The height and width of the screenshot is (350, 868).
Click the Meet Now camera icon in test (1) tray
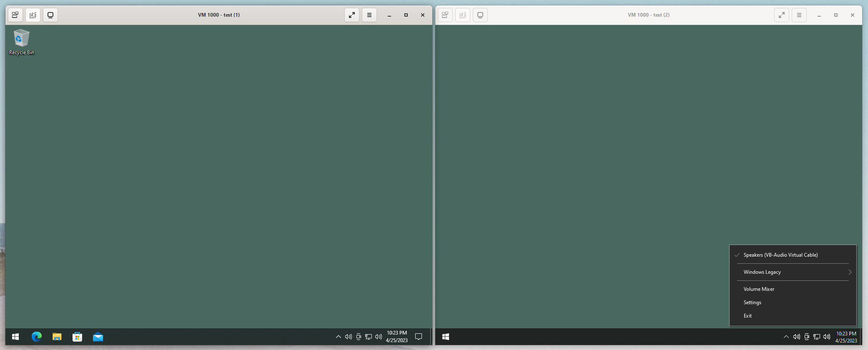tap(359, 337)
